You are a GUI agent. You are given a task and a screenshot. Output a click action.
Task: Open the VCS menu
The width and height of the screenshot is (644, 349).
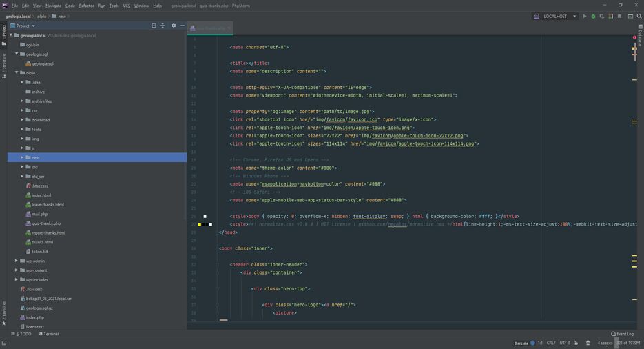click(x=127, y=6)
